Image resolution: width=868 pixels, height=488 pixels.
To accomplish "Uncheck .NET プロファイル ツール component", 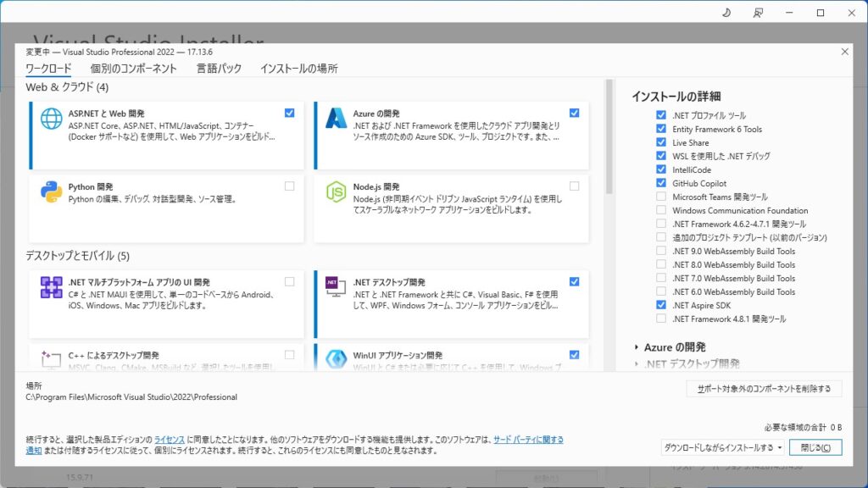I will [x=661, y=115].
